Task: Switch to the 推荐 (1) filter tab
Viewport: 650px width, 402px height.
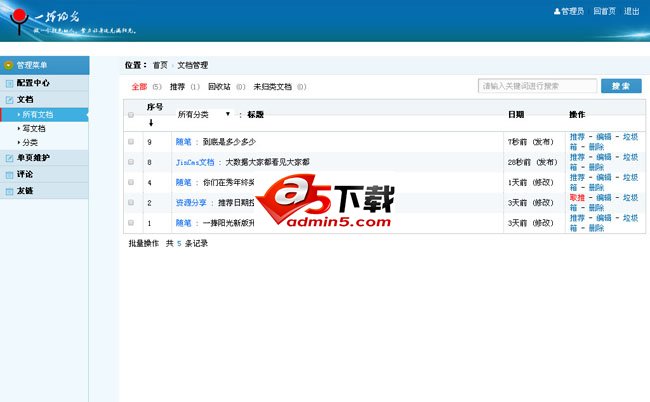Action: click(x=184, y=87)
